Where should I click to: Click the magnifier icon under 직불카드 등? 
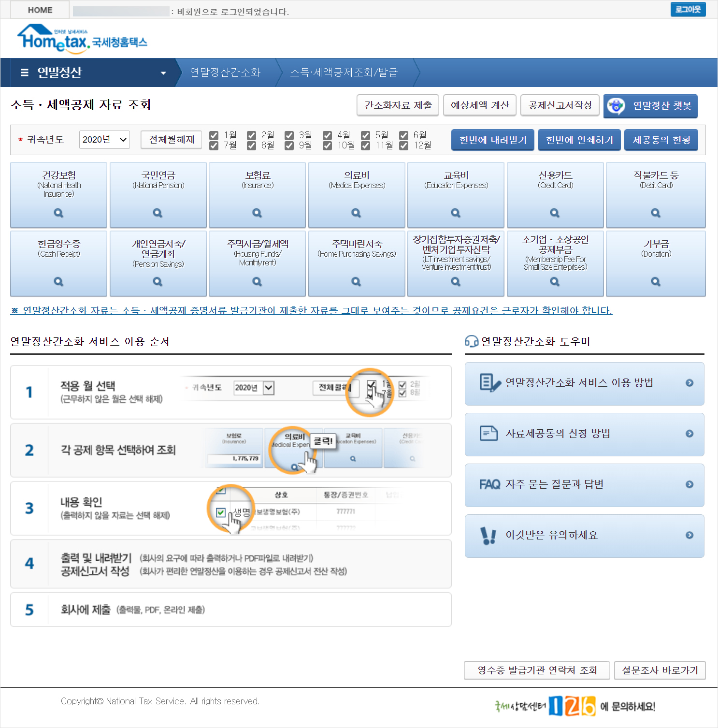pos(656,213)
